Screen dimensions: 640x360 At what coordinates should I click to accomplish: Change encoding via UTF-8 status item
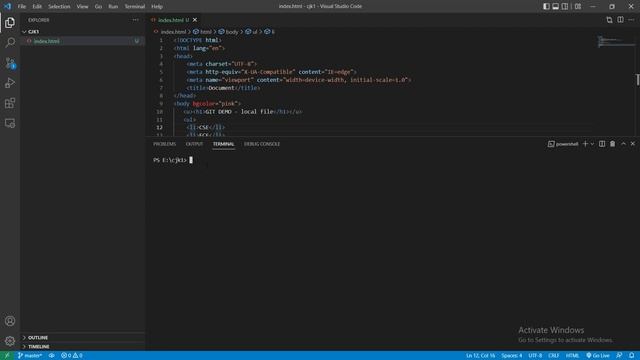[535, 356]
